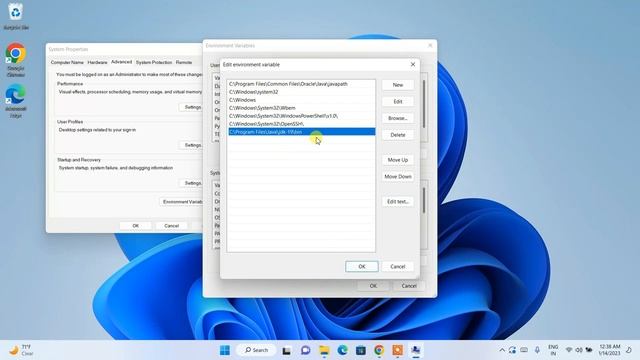
Task: Open Microsoft Edge desktop shortcut
Action: pos(16,100)
